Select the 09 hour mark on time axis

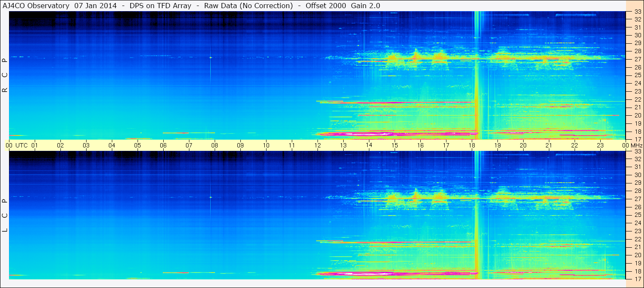point(240,145)
